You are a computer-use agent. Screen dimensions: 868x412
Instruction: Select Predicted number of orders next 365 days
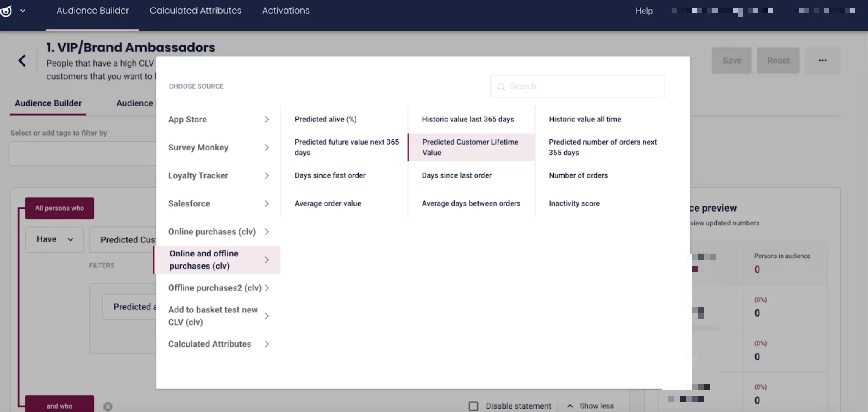[603, 147]
